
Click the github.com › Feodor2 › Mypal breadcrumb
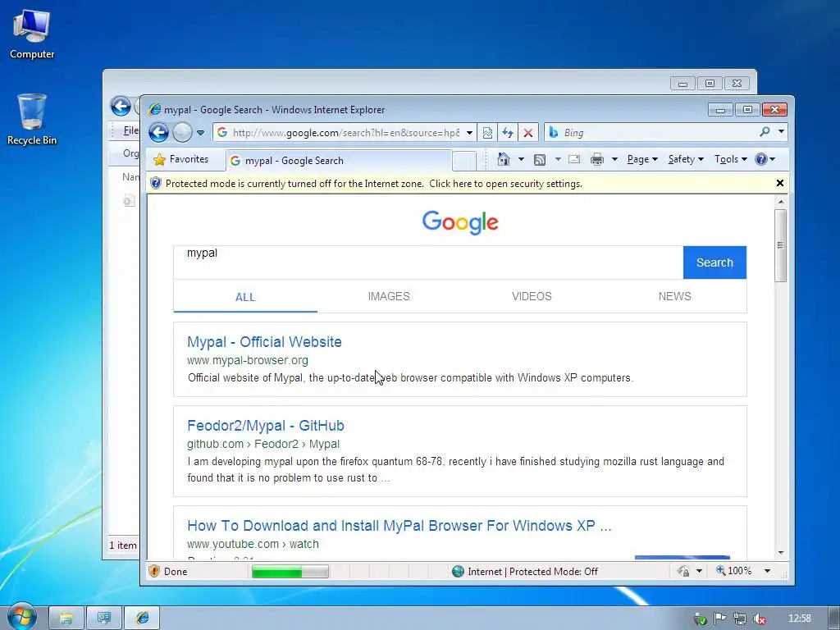tap(263, 444)
